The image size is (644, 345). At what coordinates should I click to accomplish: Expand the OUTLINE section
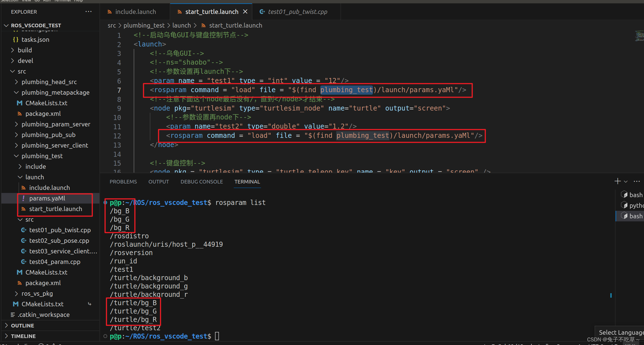pyautogui.click(x=22, y=326)
